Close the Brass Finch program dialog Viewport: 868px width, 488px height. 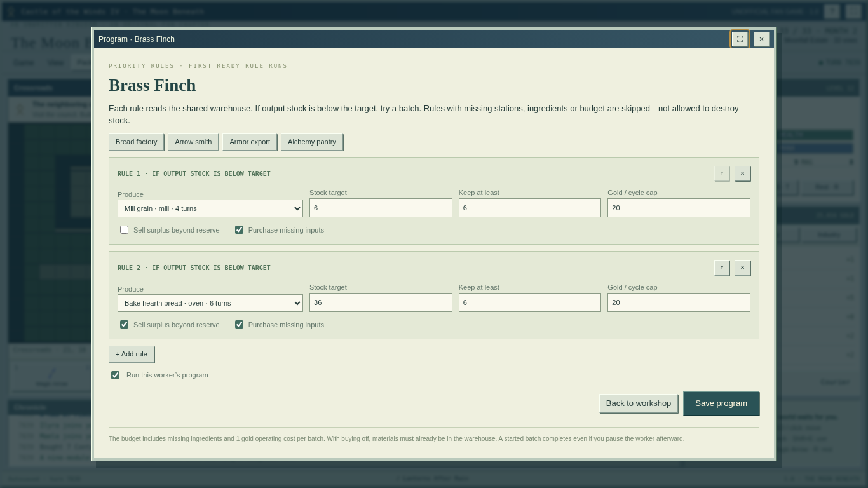pyautogui.click(x=761, y=39)
